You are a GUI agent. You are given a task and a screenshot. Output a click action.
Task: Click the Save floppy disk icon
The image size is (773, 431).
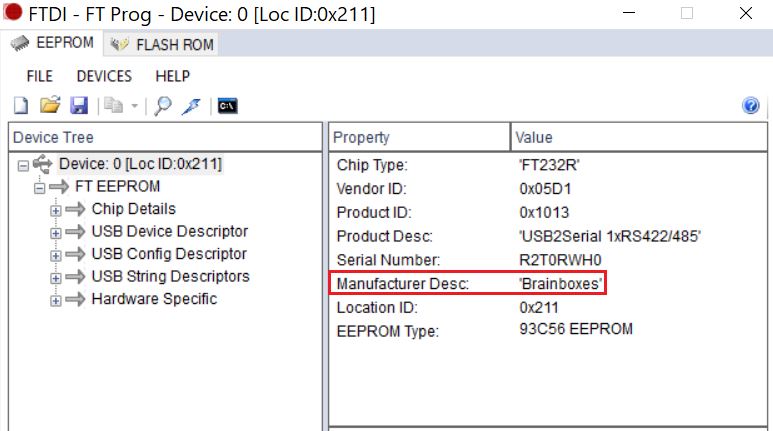pos(79,106)
